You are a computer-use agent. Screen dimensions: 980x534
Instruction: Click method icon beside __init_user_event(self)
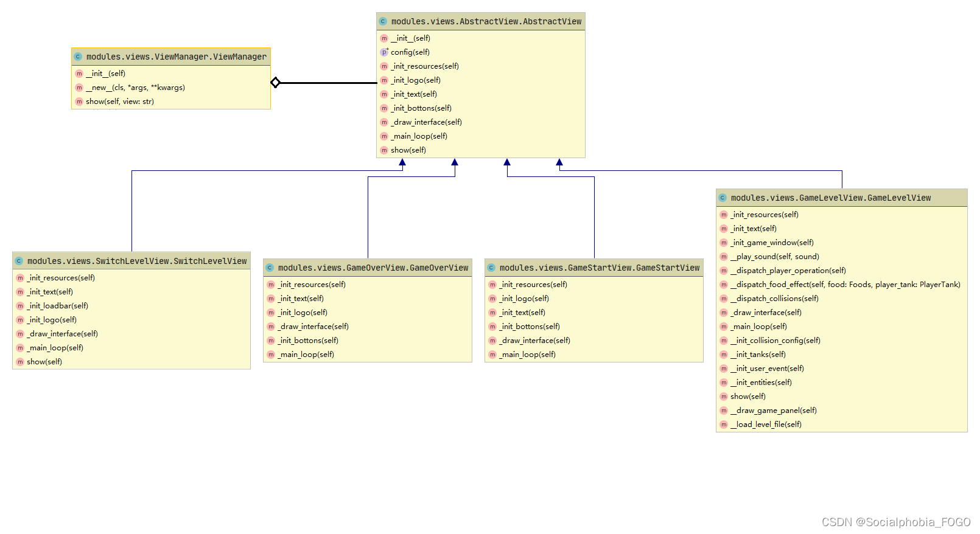[724, 369]
